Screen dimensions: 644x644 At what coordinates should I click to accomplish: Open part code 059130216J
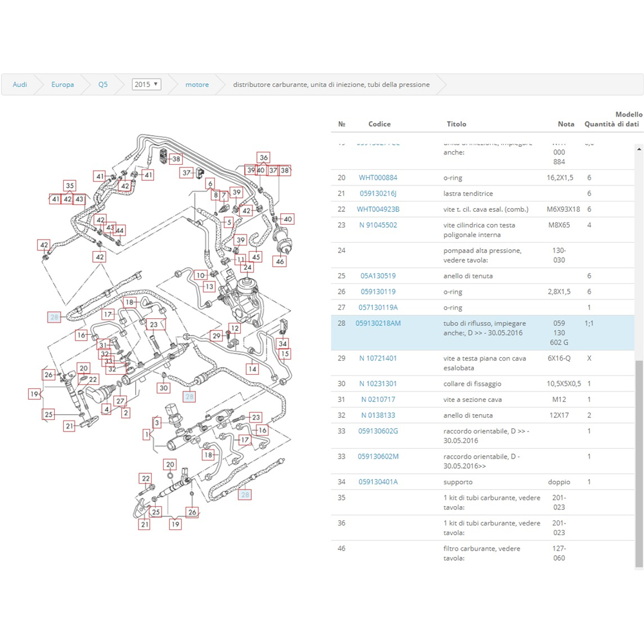click(x=378, y=193)
